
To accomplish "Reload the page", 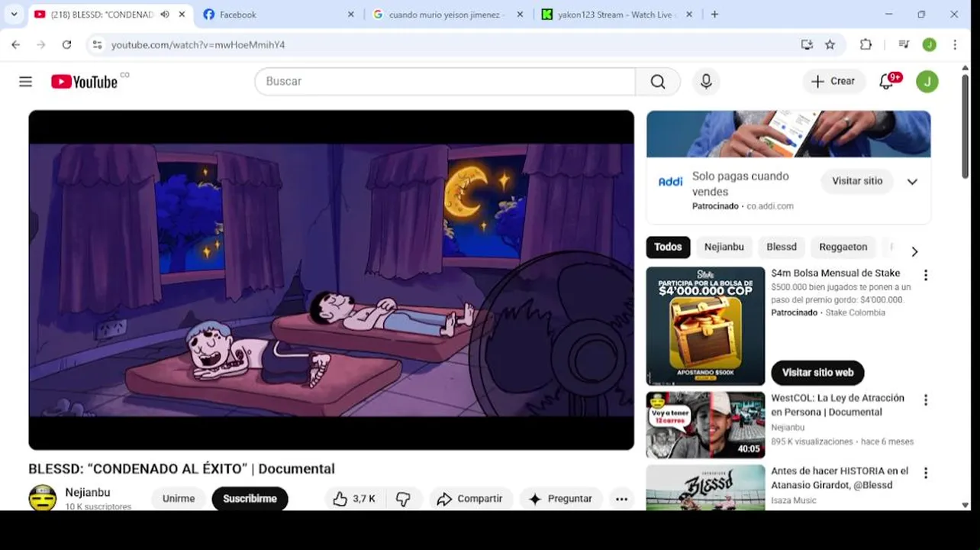I will tap(66, 45).
